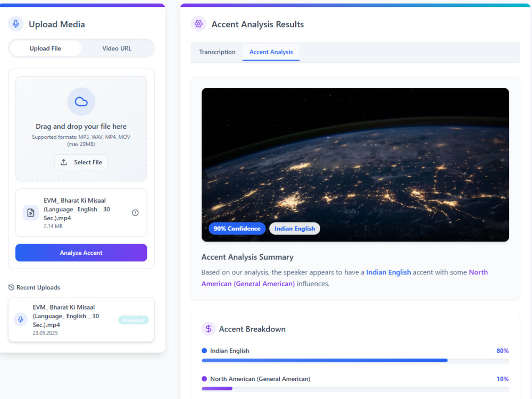The width and height of the screenshot is (532, 399).
Task: Click the Supported formats text
Action: 81,140
